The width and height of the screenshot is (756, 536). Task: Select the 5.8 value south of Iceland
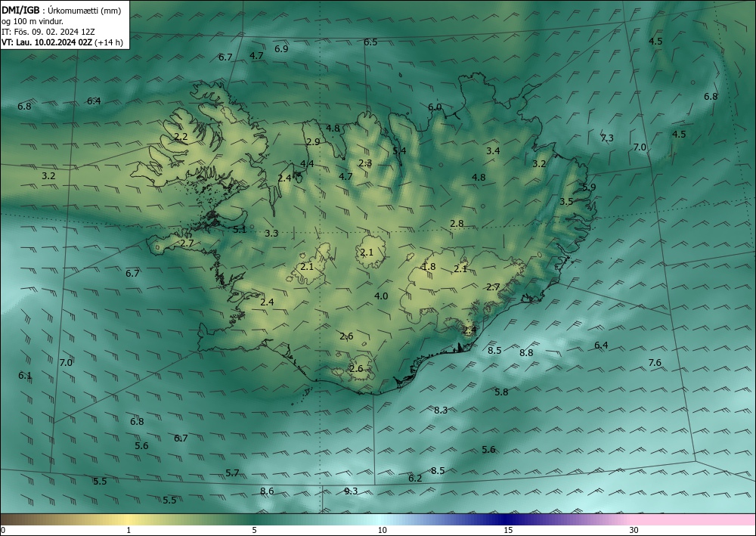pos(501,392)
